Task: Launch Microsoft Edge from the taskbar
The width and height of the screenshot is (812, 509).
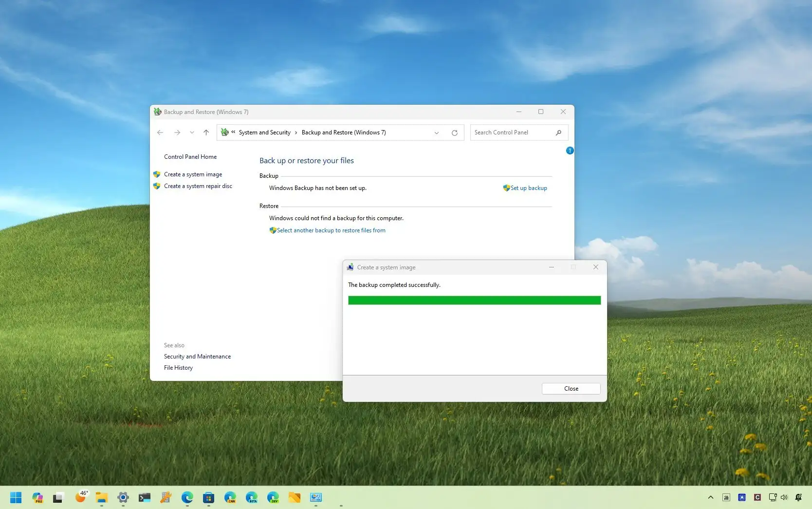Action: click(187, 497)
